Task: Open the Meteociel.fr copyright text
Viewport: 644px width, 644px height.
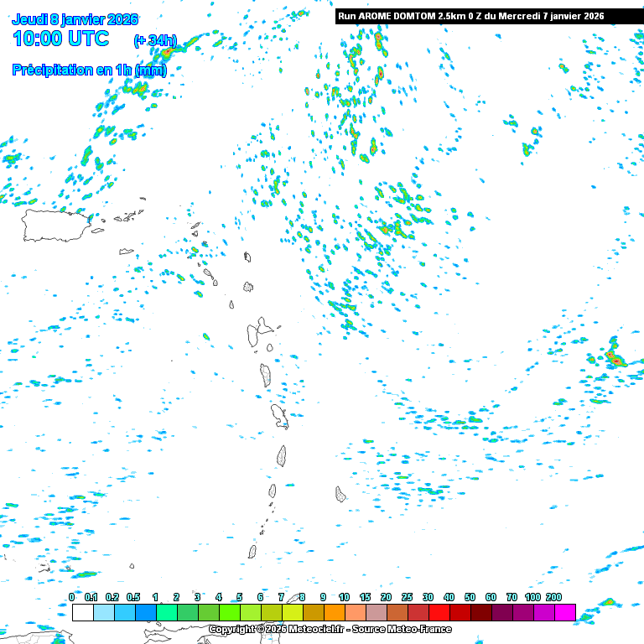Action: tap(330, 629)
